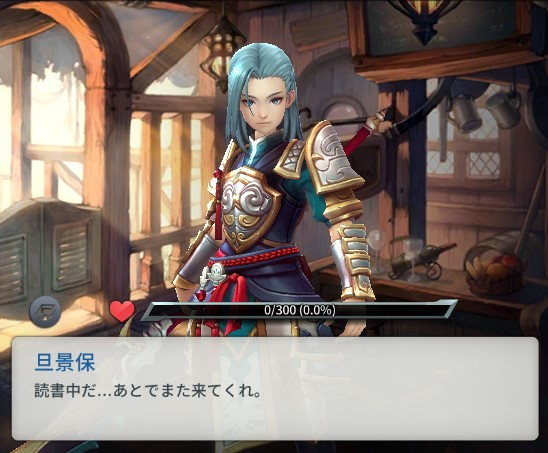Viewport: 548px width, 453px height.
Task: Click the red heart affinity icon
Action: point(122,311)
